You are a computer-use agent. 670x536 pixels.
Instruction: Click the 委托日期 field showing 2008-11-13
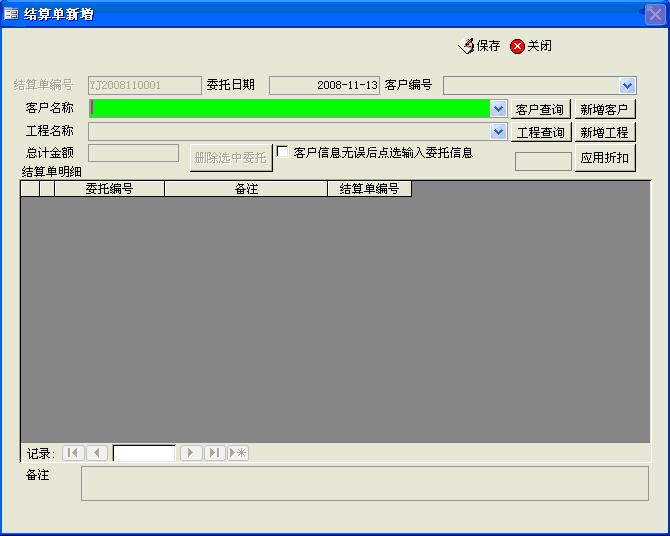click(324, 85)
